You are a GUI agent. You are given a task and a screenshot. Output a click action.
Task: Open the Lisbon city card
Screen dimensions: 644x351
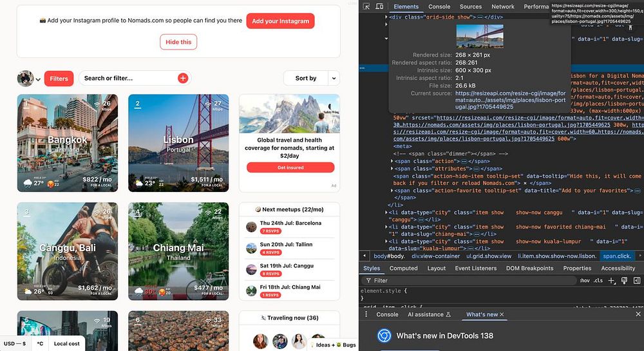(178, 143)
